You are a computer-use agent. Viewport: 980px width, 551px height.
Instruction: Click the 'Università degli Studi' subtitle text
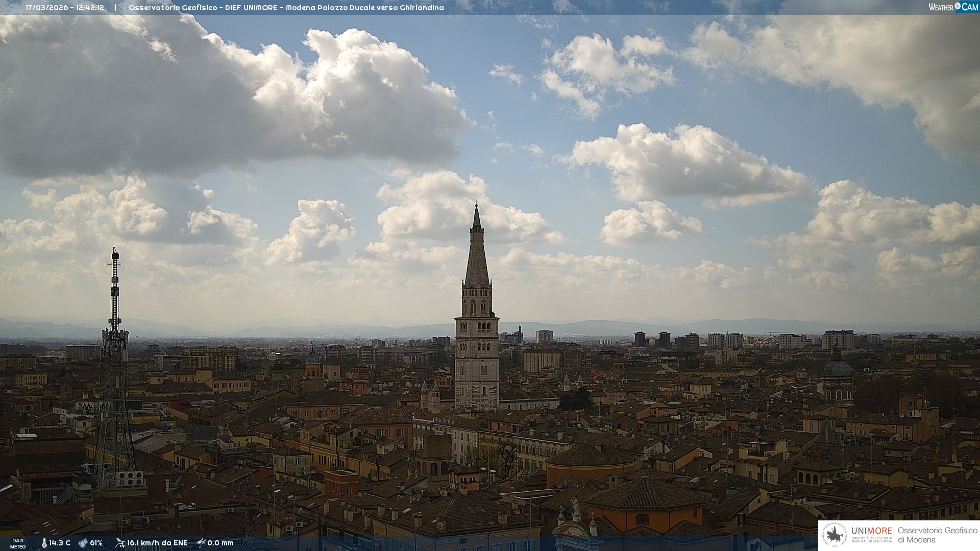click(x=871, y=539)
